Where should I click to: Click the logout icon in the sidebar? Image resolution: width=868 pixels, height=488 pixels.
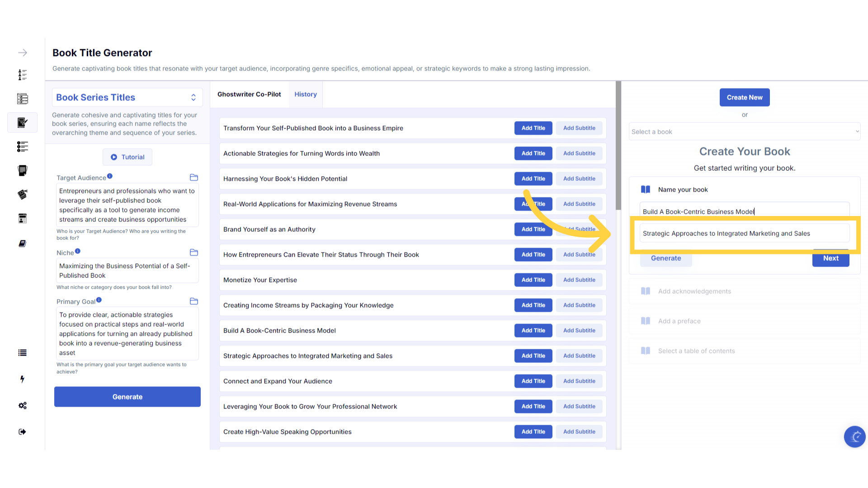point(22,432)
